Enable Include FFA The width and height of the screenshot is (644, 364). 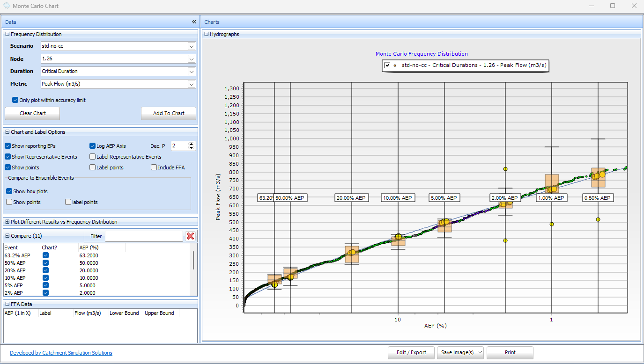(155, 167)
